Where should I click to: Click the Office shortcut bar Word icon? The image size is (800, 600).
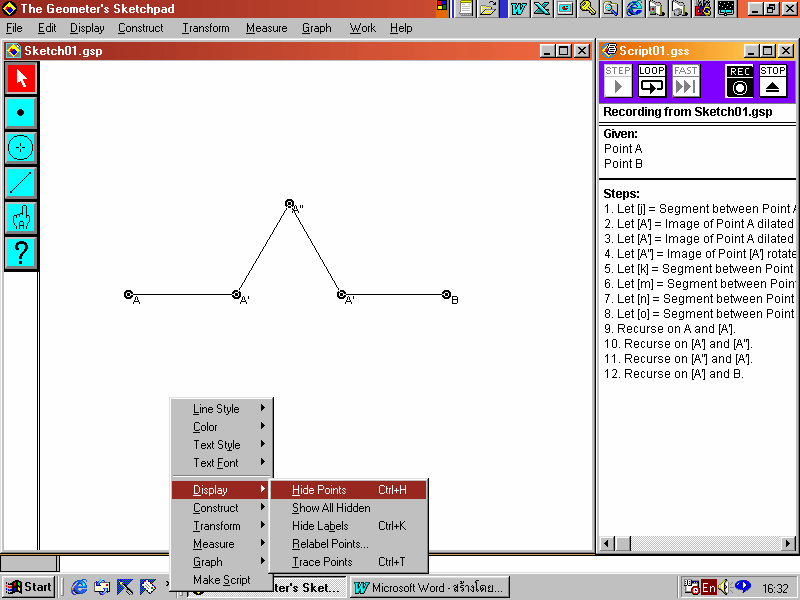point(519,8)
